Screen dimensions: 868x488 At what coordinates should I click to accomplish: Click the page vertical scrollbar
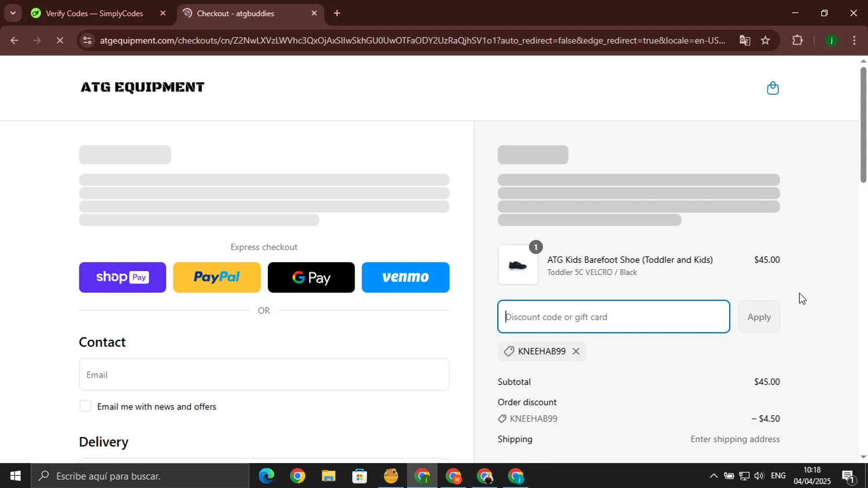863,125
